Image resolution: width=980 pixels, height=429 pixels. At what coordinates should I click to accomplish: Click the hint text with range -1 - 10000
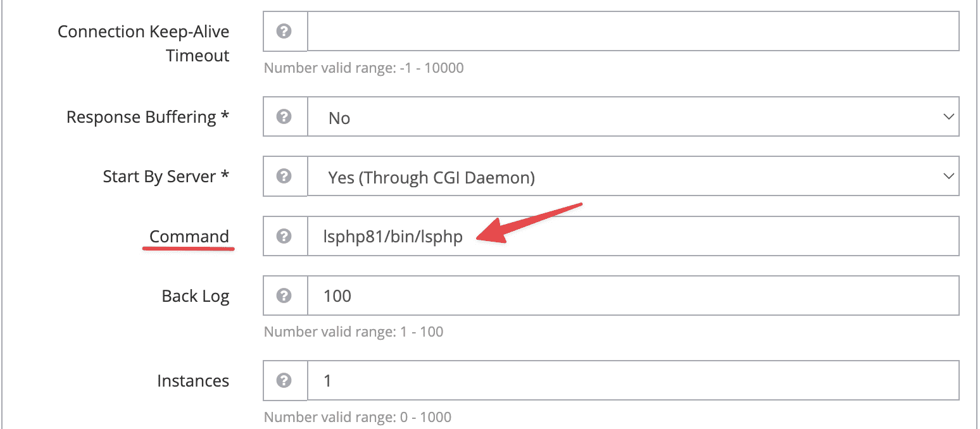[x=363, y=68]
